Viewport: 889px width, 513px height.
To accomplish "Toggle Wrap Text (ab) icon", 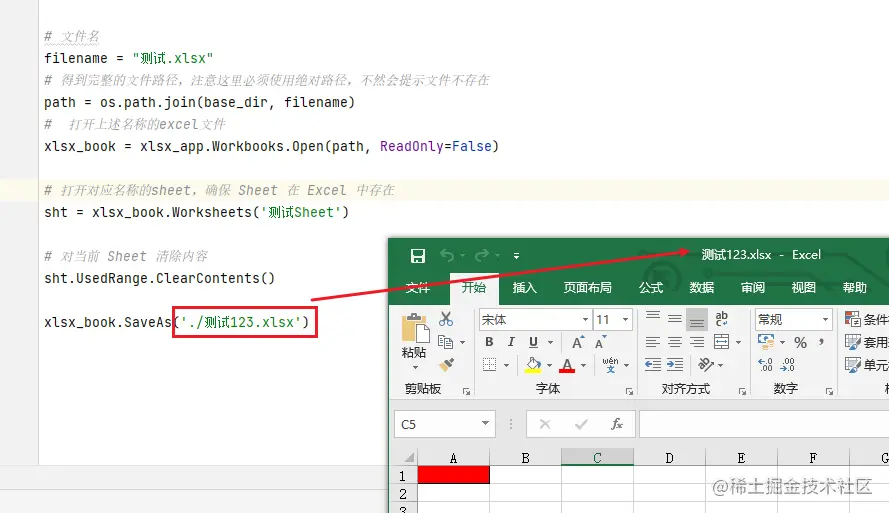I will 722,319.
